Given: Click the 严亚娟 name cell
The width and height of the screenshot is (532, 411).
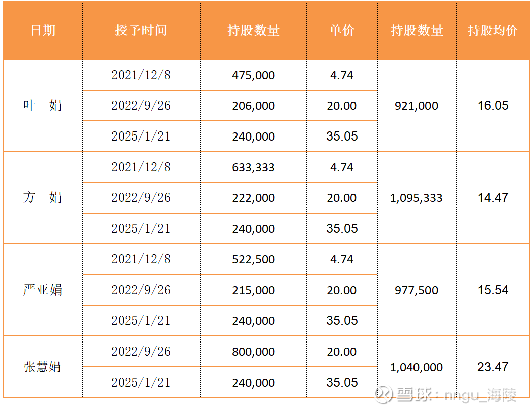Looking at the screenshot, I should click(x=43, y=290).
